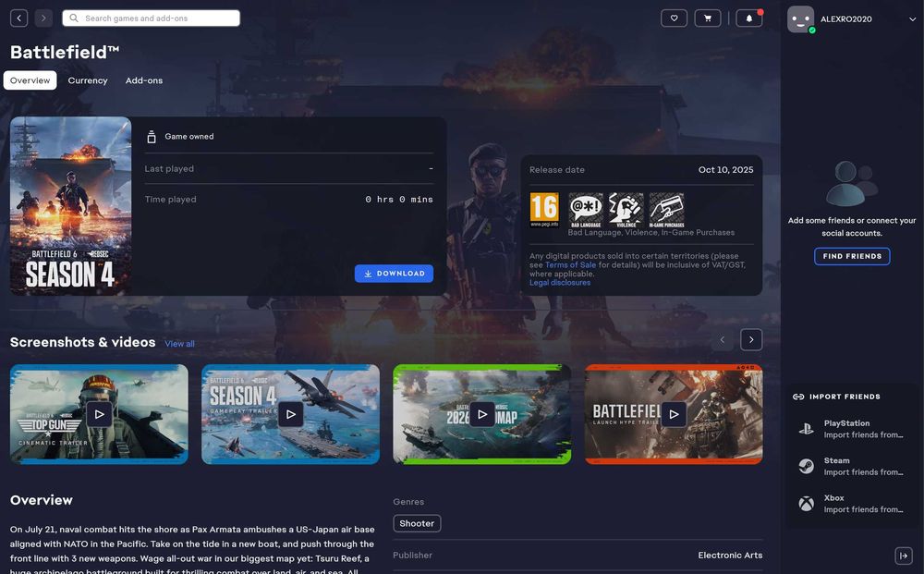Click the friends placeholder illustration
This screenshot has height=574, width=924.
click(852, 183)
